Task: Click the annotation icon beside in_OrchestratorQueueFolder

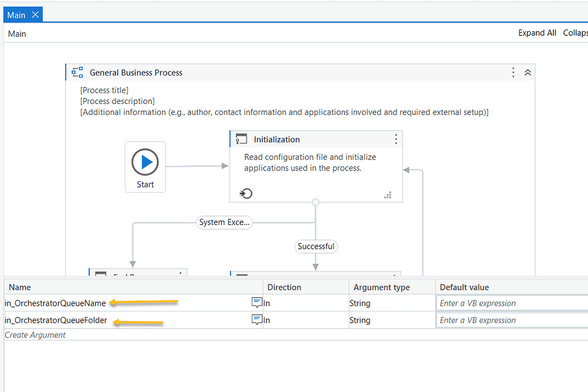Action: (x=257, y=320)
